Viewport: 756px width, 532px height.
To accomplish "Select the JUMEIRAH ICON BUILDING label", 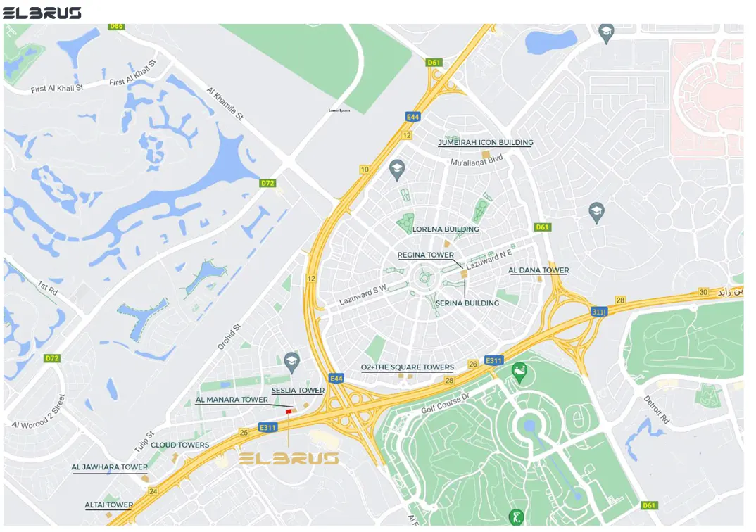I will point(486,143).
